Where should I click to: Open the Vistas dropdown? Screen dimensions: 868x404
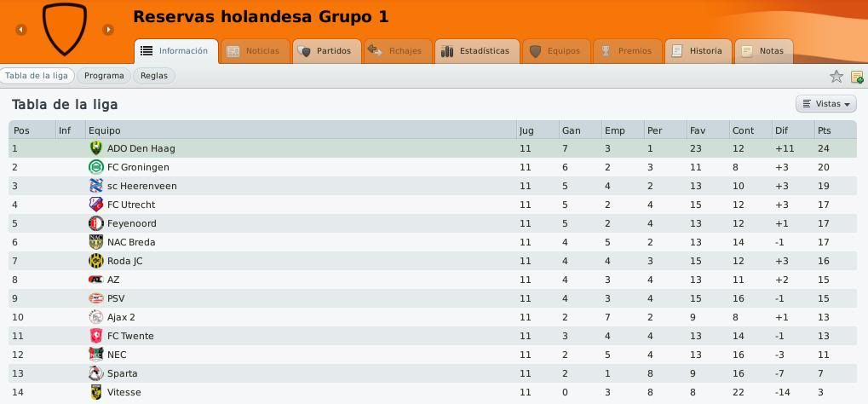[x=826, y=104]
